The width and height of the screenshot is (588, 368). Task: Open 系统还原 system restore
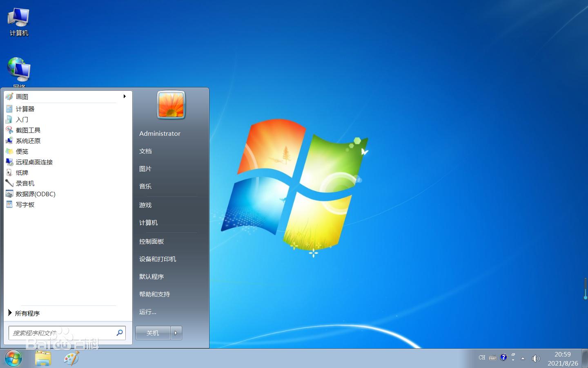pos(28,141)
